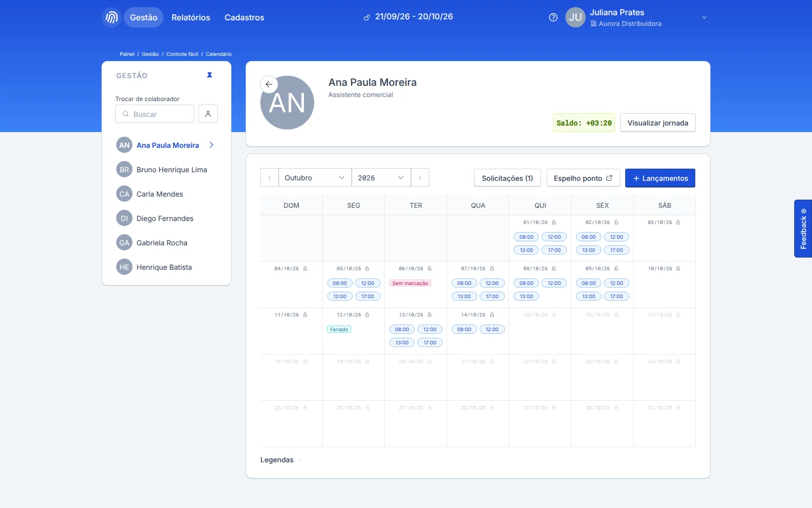The width and height of the screenshot is (812, 508).
Task: Click the Controle fácil breadcrumb
Action: tap(182, 54)
